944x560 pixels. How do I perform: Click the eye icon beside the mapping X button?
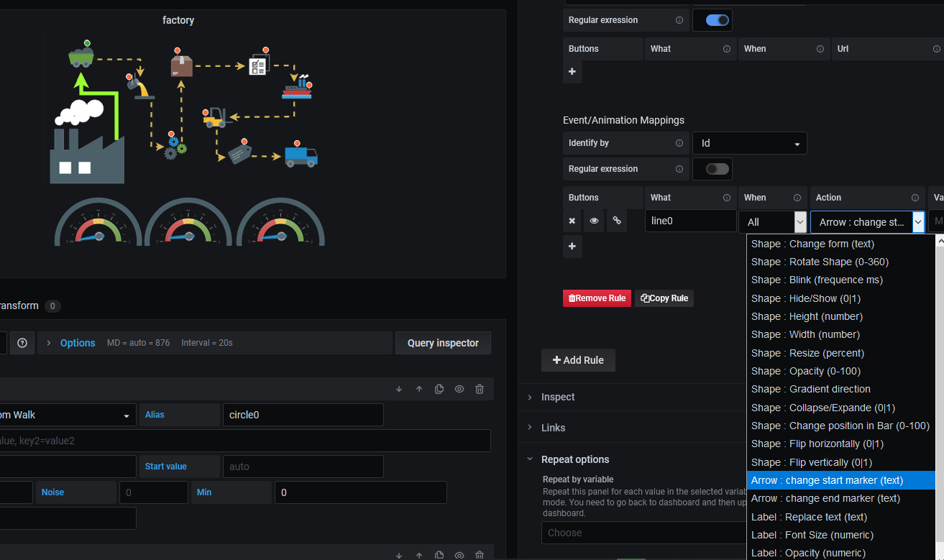point(594,221)
